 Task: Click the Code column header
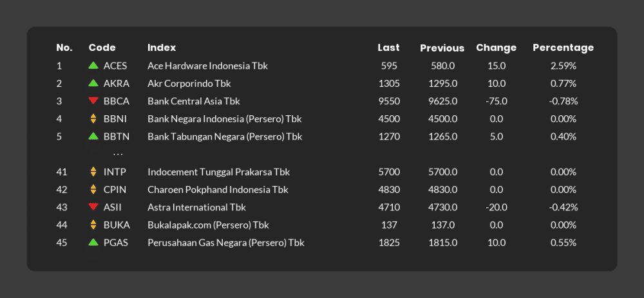click(102, 48)
